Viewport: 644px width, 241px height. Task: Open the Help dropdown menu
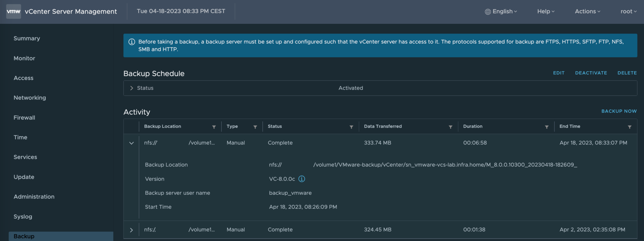point(546,11)
